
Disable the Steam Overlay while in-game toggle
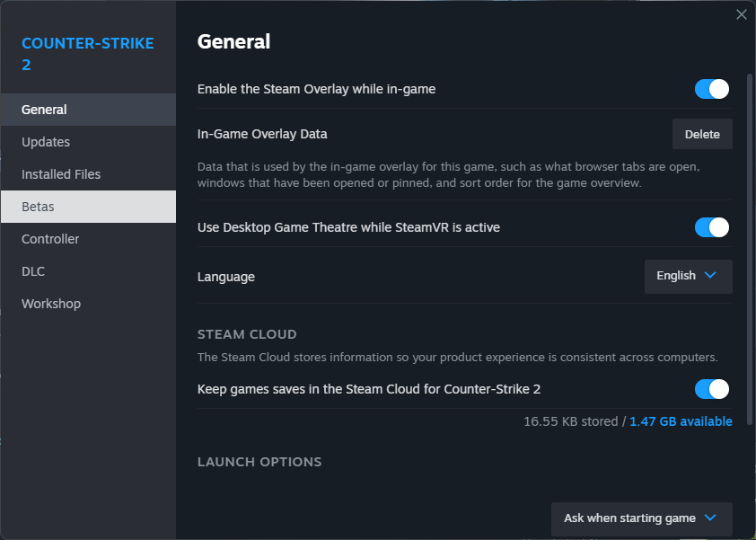(712, 89)
